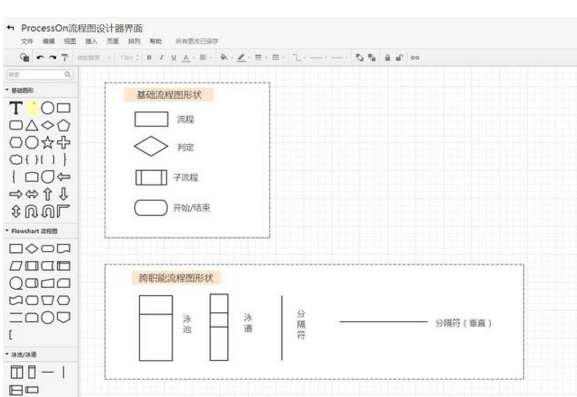Click the redo arrow in toolbar
Screen dimensions: 577x397
coord(53,58)
